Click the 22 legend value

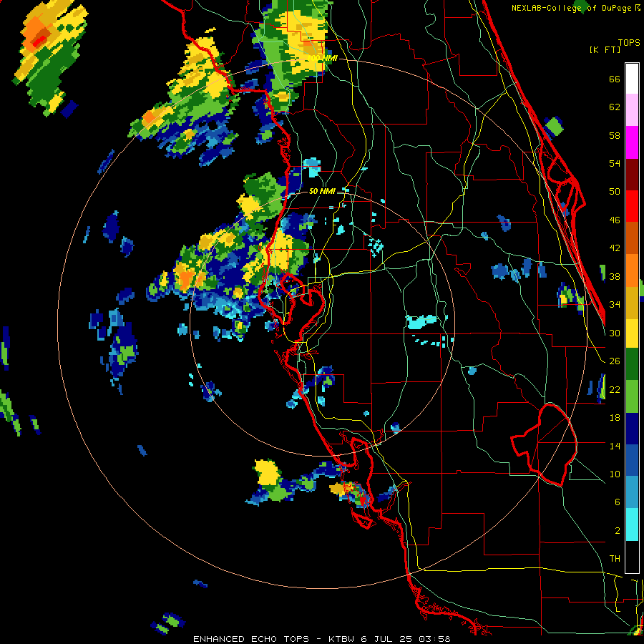[615, 389]
